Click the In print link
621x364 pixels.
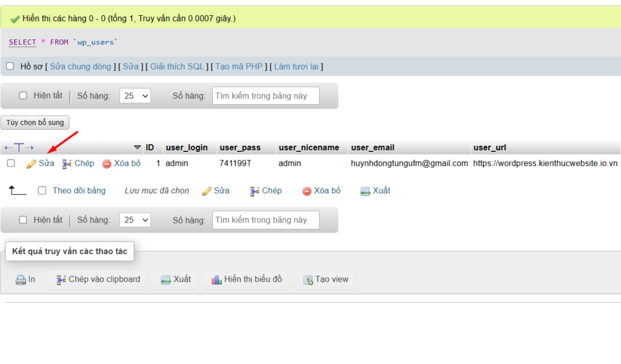[32, 279]
